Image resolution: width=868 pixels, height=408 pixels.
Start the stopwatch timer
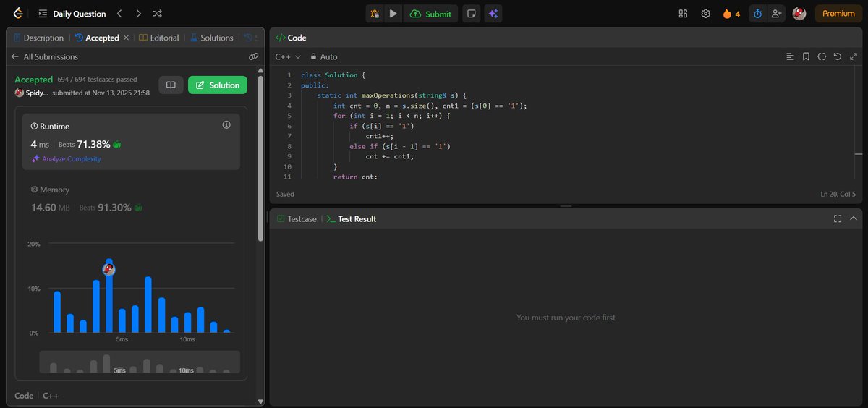click(x=757, y=14)
